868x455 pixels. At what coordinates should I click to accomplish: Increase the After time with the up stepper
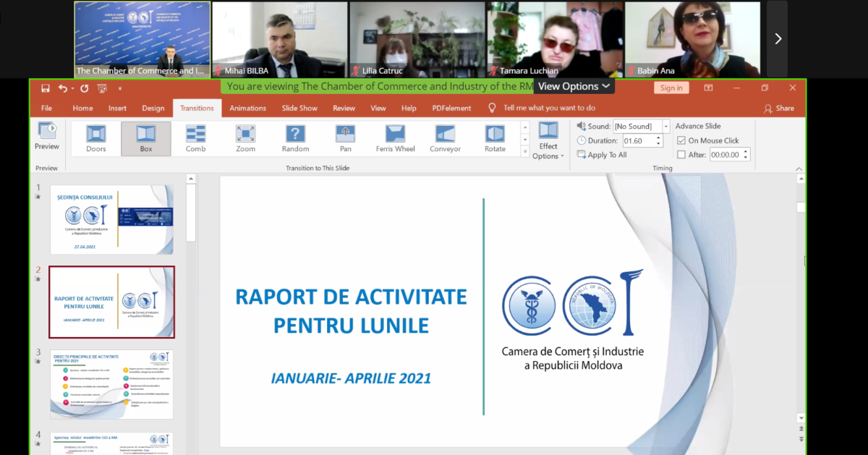[746, 151]
